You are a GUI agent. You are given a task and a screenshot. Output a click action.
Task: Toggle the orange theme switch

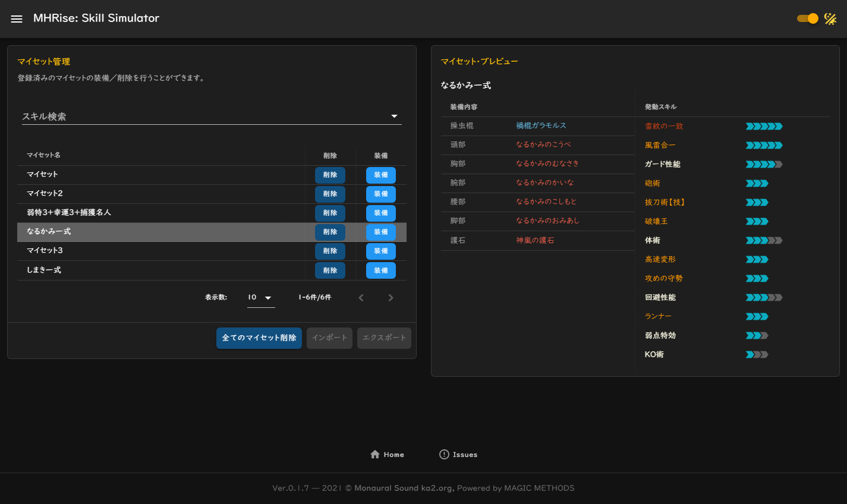pyautogui.click(x=808, y=19)
